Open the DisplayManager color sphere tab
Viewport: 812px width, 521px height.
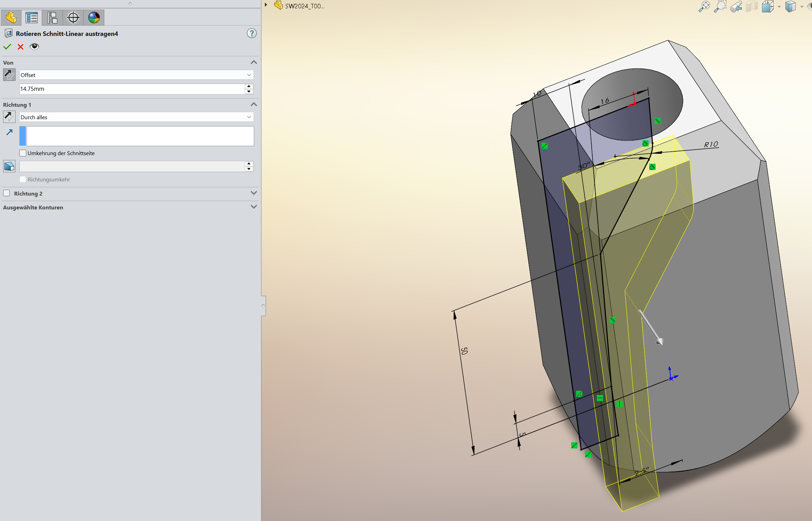(94, 18)
